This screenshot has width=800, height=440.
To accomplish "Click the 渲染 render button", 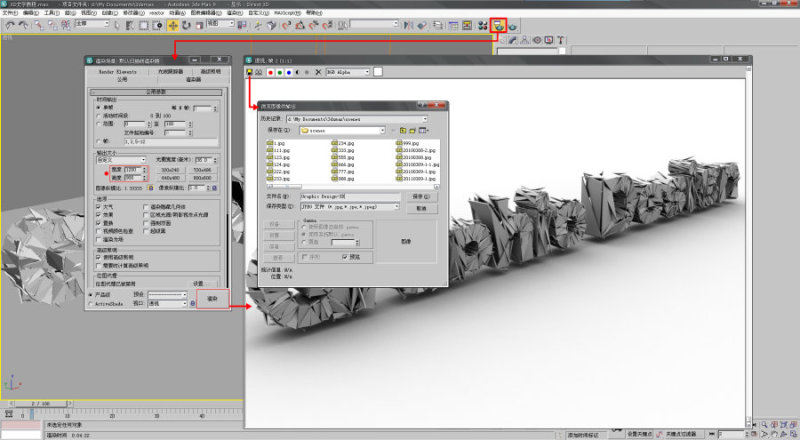I will 212,299.
